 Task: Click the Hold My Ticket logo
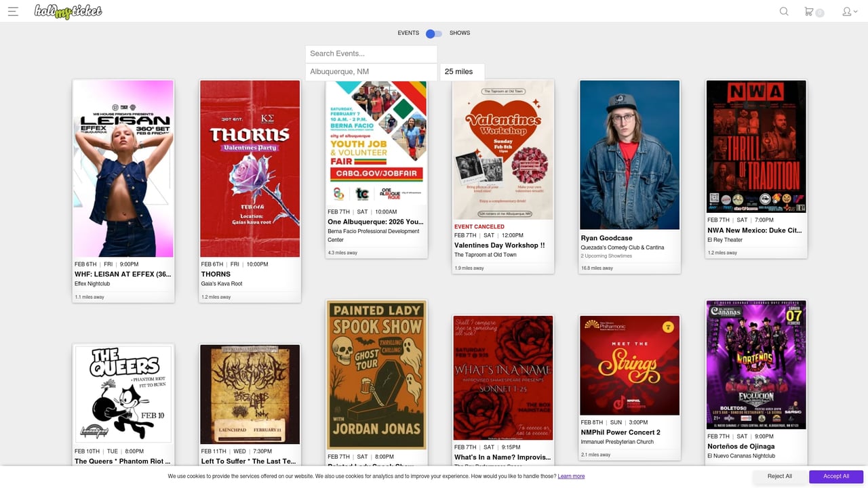(68, 12)
